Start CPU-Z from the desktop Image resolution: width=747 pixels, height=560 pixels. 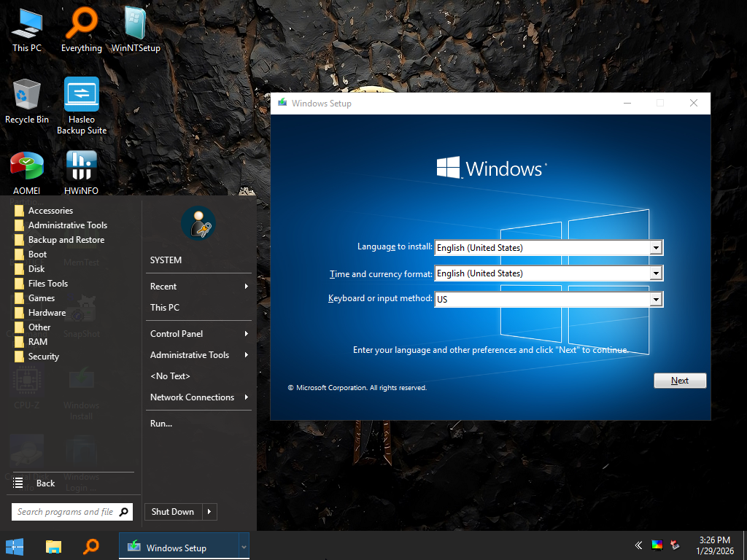pos(27,379)
